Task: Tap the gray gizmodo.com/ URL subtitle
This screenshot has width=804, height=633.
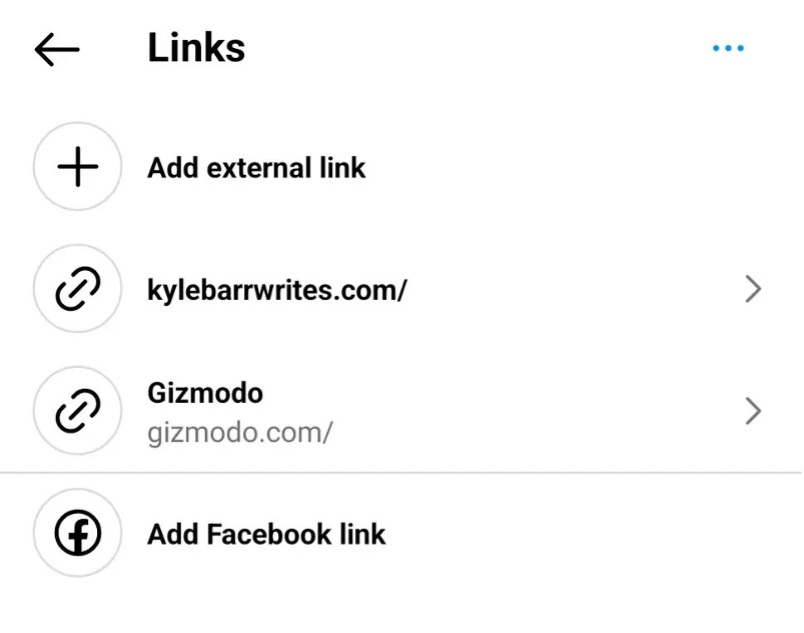Action: click(x=240, y=433)
